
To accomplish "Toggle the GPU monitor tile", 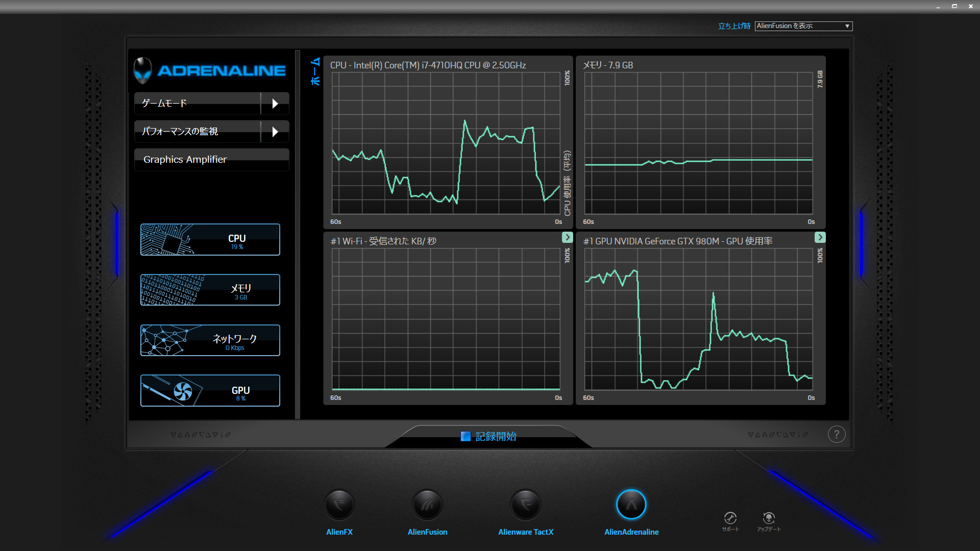I will (x=210, y=391).
